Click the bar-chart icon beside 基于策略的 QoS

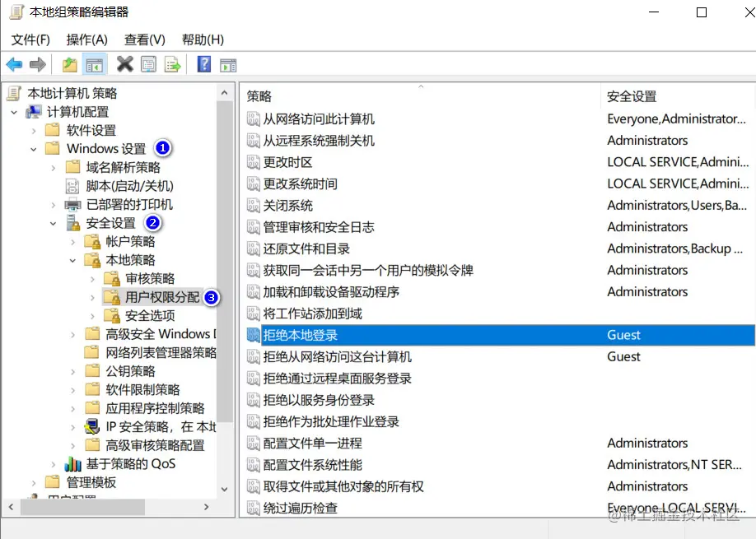pos(72,464)
